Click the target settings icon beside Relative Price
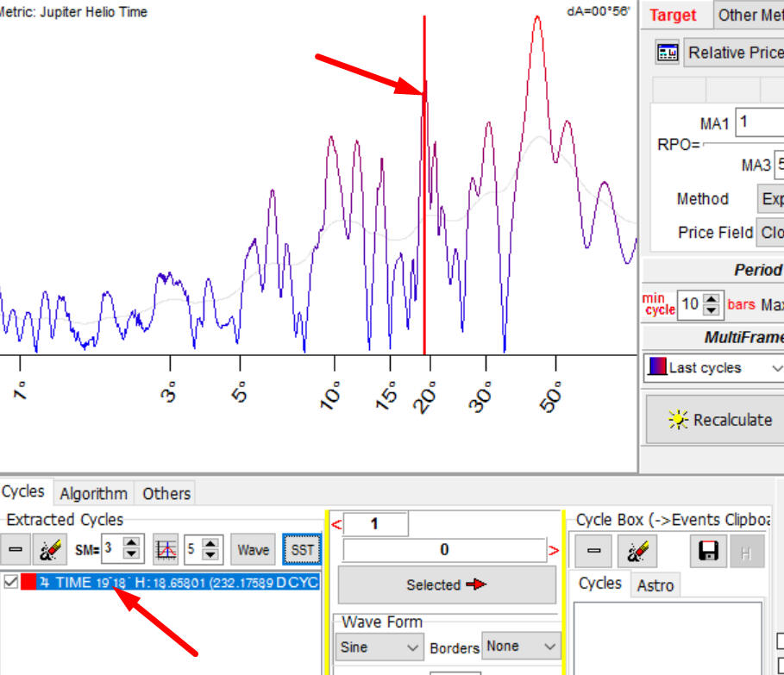 click(x=668, y=53)
